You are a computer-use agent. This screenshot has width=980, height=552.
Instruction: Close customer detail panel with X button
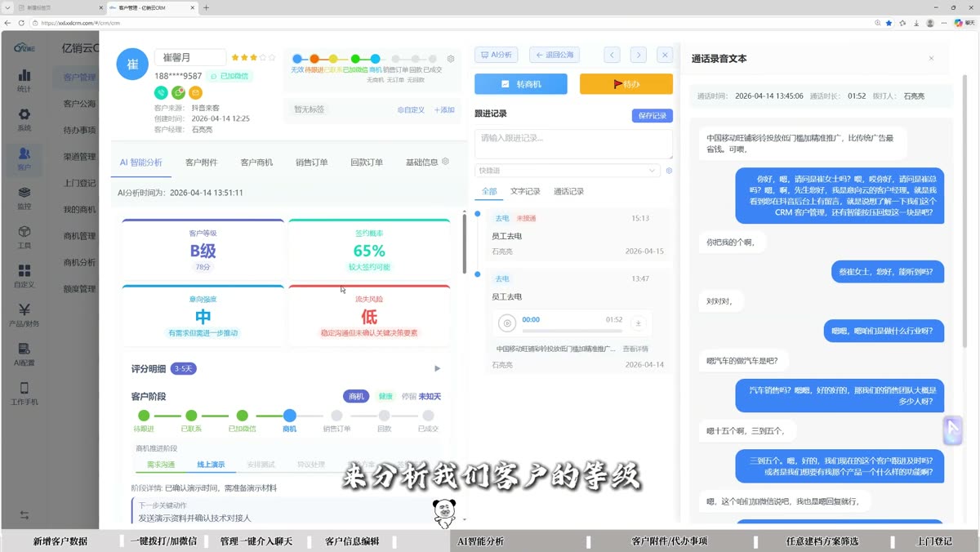pos(665,55)
